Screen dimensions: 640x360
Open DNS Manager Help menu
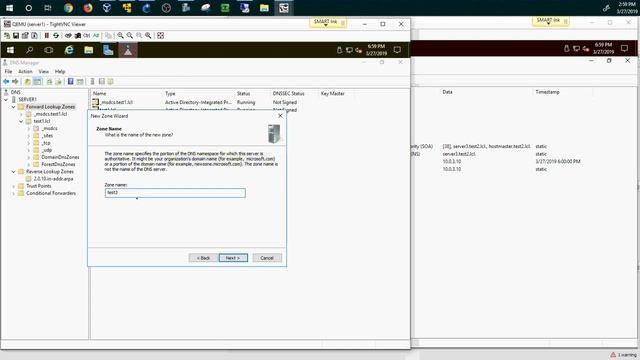(60, 71)
